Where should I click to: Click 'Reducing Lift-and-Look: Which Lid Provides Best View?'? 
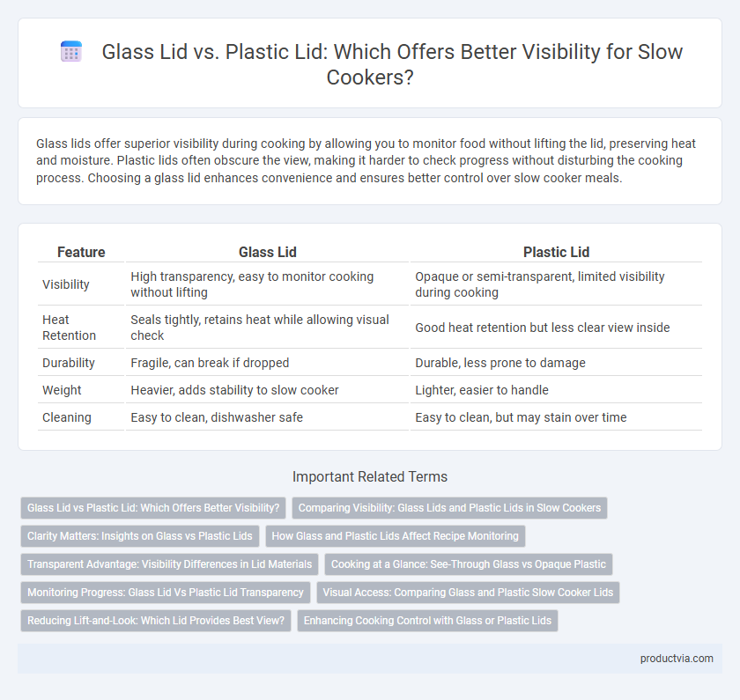point(156,621)
